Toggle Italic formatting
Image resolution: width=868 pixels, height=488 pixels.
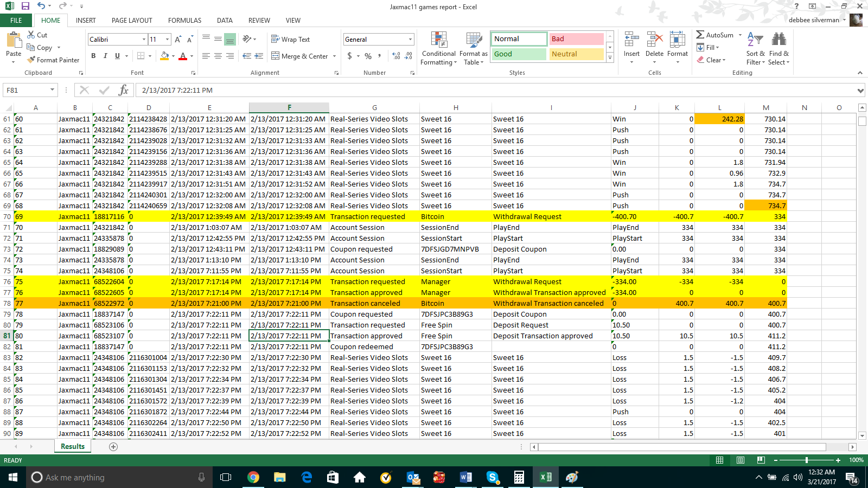(x=105, y=56)
